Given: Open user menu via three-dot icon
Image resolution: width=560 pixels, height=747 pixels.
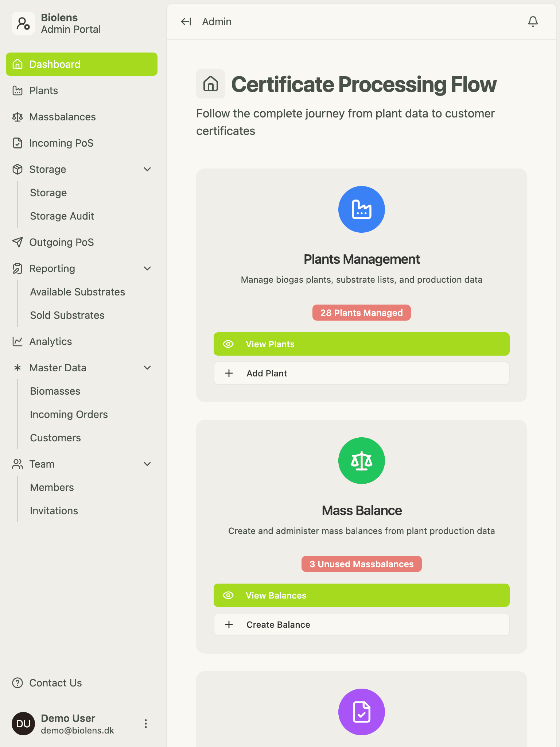Looking at the screenshot, I should [146, 724].
